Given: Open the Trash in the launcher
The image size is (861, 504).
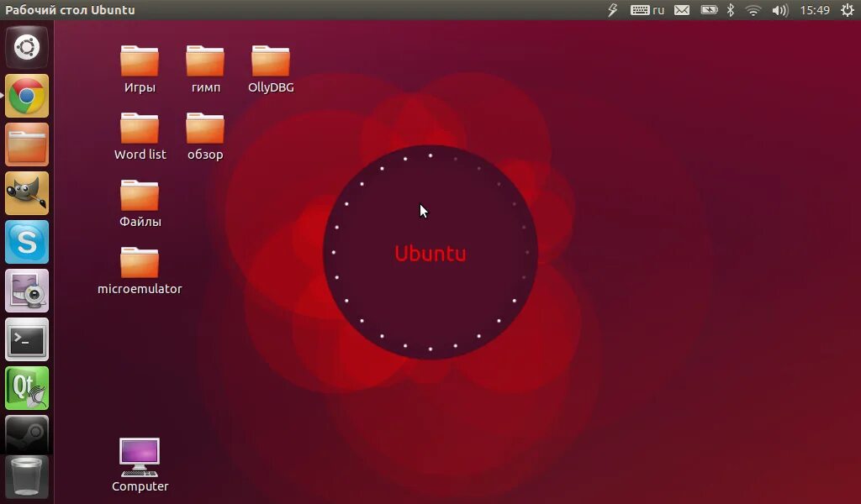Looking at the screenshot, I should point(27,477).
